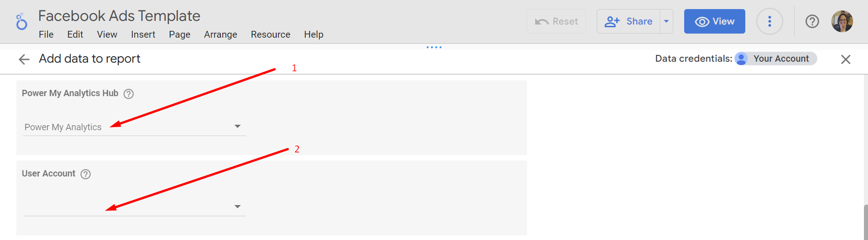
Task: Click the Share button
Action: (x=628, y=21)
